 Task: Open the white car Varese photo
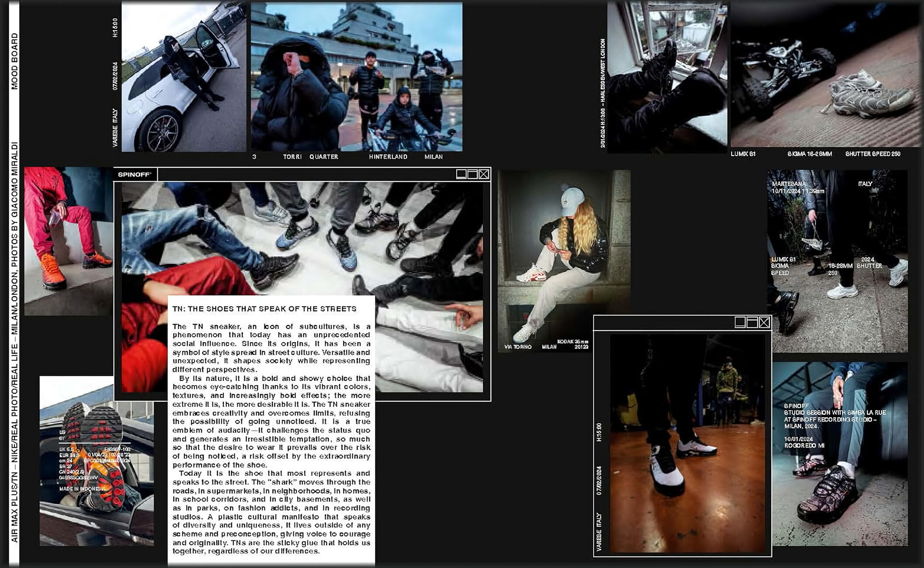(x=184, y=77)
